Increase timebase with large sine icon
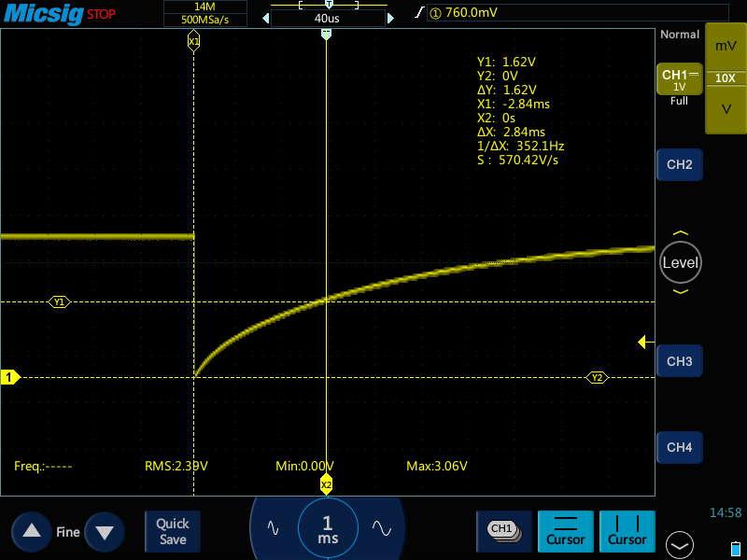 click(382, 528)
